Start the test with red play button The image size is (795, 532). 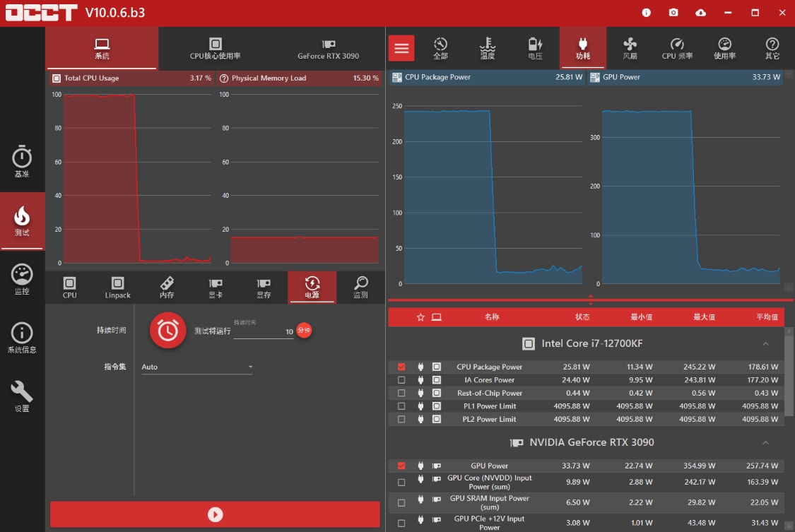pyautogui.click(x=215, y=515)
